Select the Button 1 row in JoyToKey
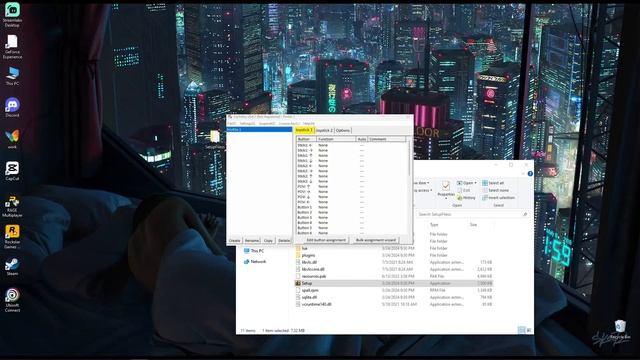Image resolution: width=640 pixels, height=360 pixels. pos(351,207)
